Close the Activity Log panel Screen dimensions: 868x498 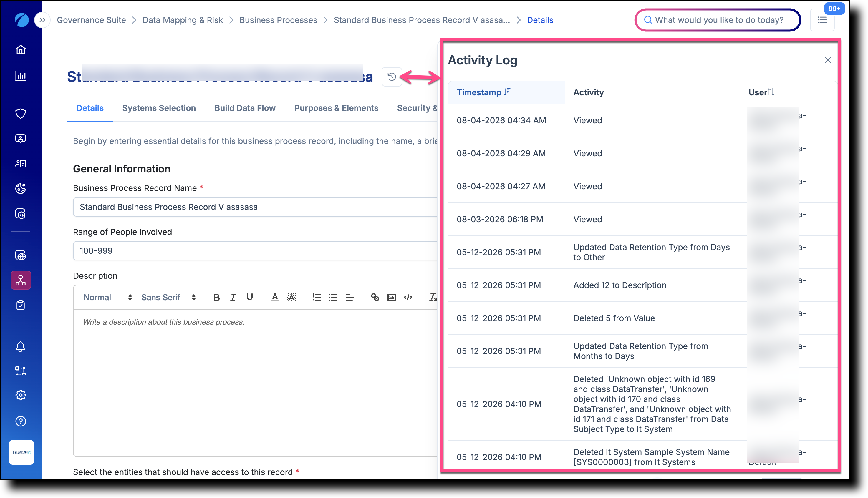point(828,60)
